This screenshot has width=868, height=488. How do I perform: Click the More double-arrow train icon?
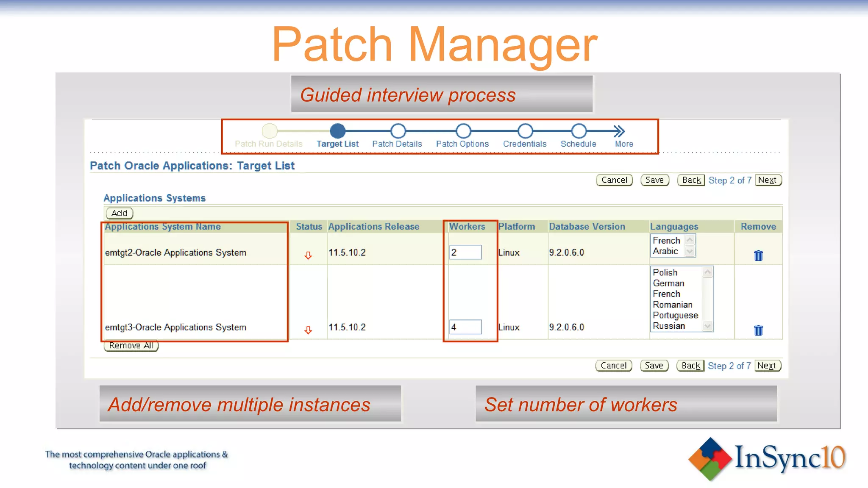point(619,131)
